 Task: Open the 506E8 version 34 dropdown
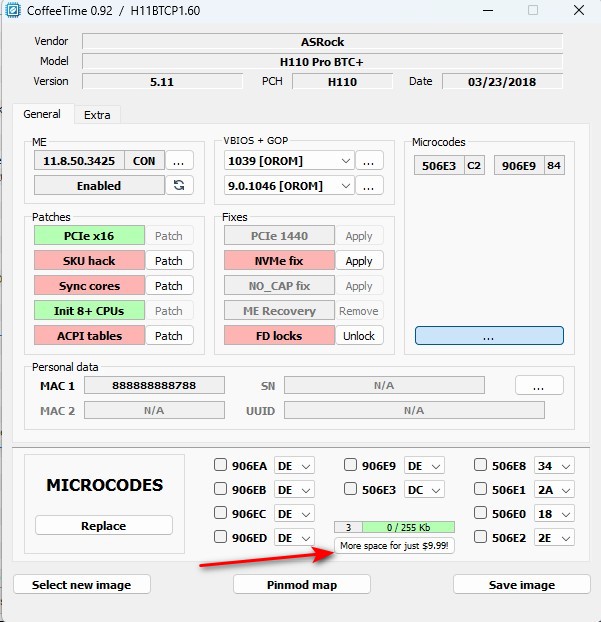[555, 466]
